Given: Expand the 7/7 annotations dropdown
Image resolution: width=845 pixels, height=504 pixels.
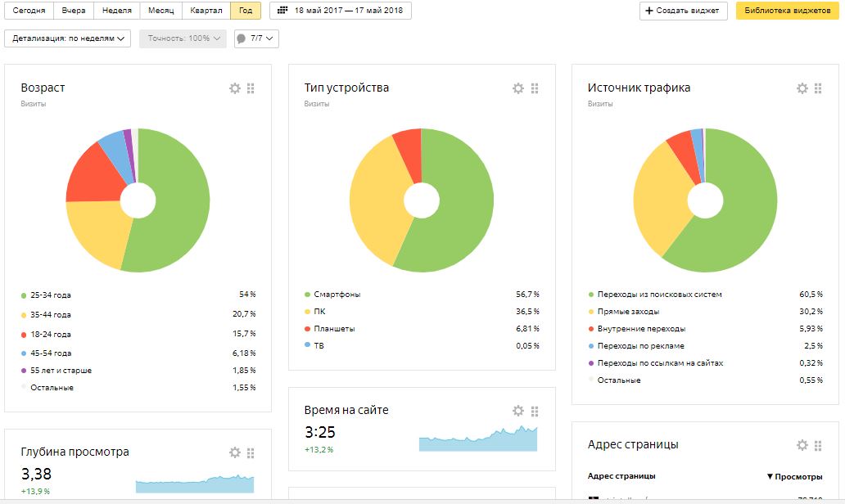Looking at the screenshot, I should (256, 38).
